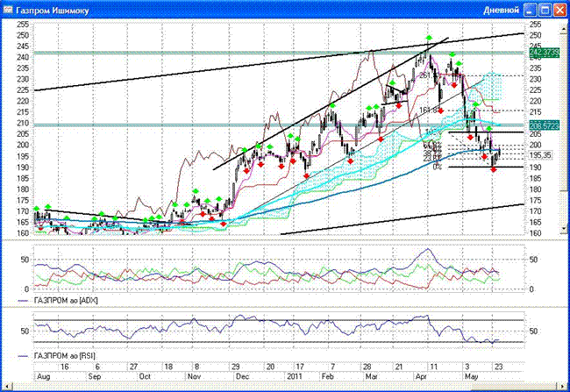Click the Oct month label on time axis

(x=145, y=376)
